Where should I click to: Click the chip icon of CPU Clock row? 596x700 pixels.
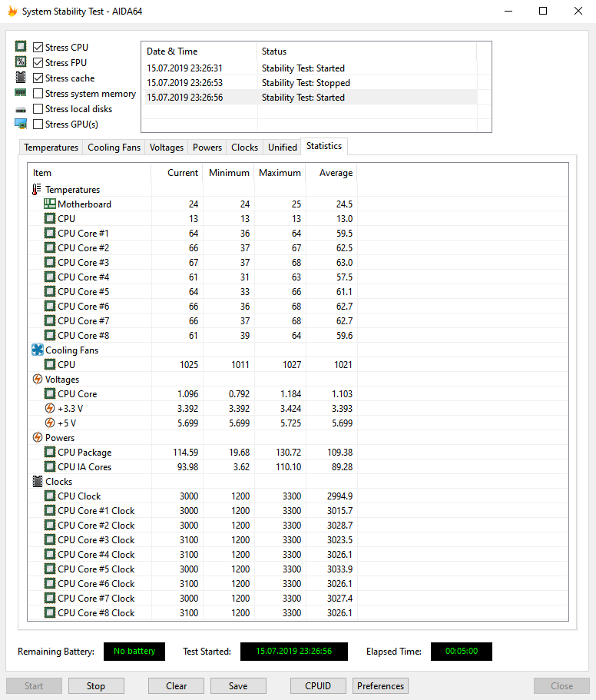click(x=49, y=496)
